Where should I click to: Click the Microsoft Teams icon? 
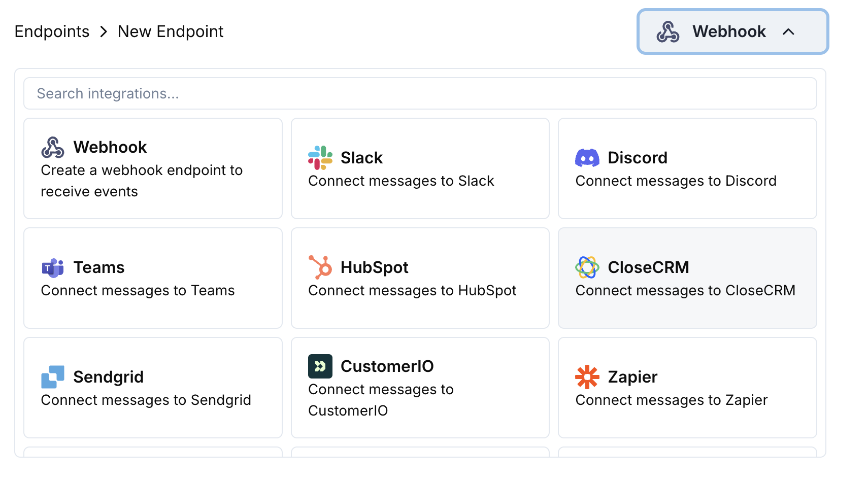(53, 267)
